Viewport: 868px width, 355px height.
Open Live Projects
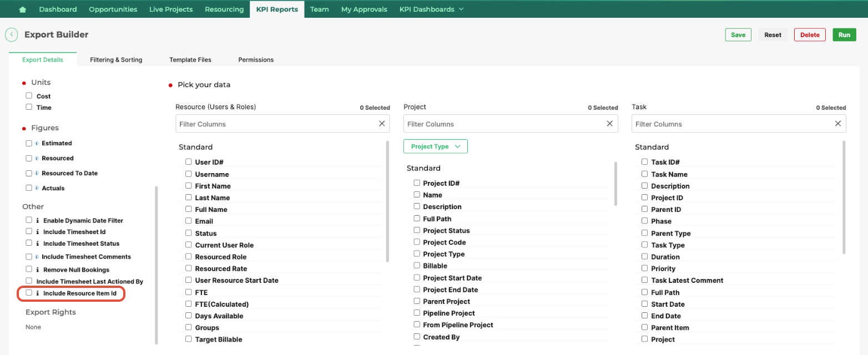pos(171,9)
